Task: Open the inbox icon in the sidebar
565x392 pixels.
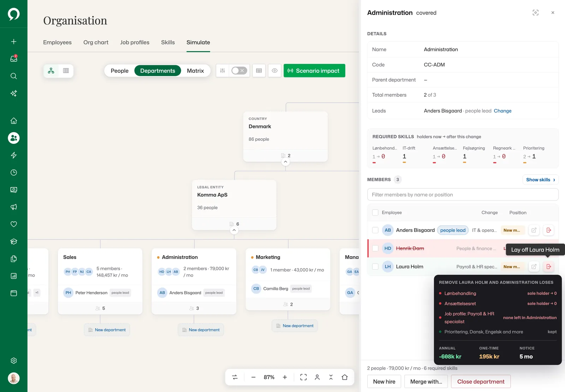Action: (13, 59)
